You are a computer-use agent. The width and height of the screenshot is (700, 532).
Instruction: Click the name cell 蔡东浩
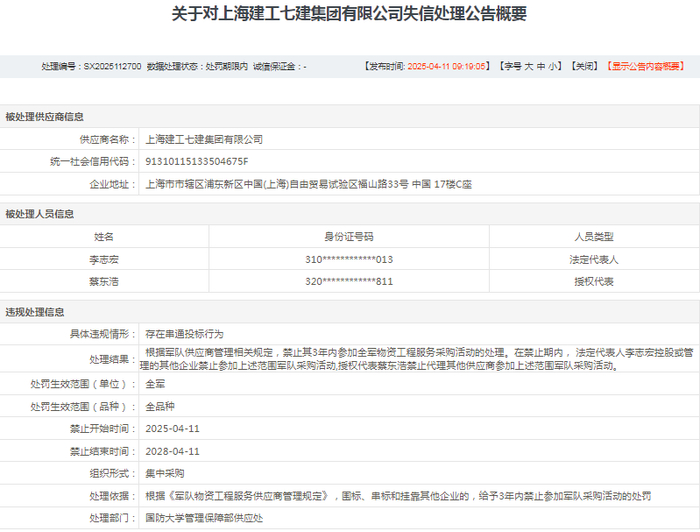(x=104, y=282)
